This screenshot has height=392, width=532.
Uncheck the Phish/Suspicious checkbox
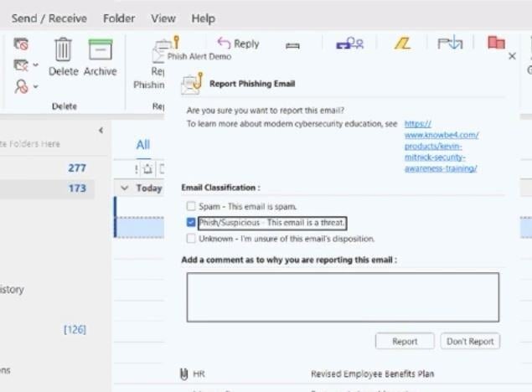(x=191, y=222)
